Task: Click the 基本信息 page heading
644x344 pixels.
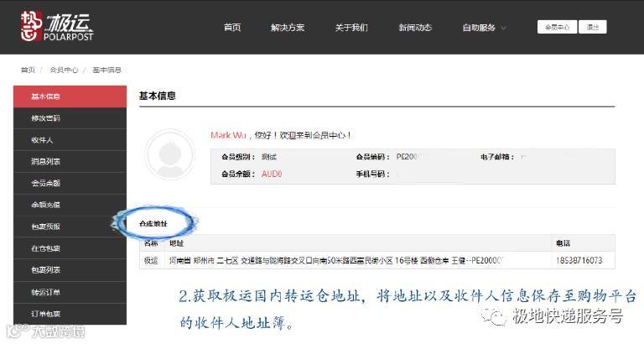Action: tap(158, 96)
